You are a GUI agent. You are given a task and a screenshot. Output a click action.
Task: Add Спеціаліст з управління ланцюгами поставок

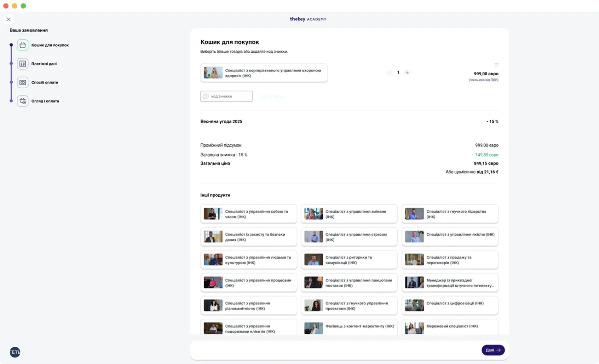tap(349, 283)
